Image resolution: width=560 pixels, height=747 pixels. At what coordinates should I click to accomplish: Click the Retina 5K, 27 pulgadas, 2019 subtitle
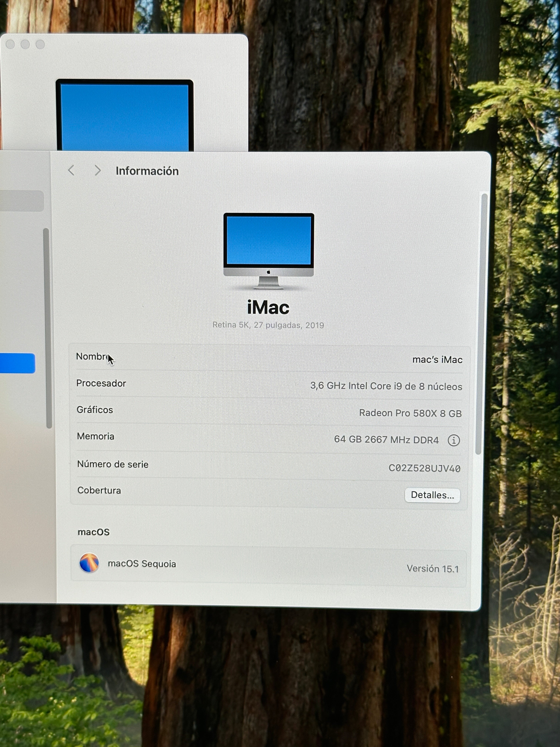(268, 325)
